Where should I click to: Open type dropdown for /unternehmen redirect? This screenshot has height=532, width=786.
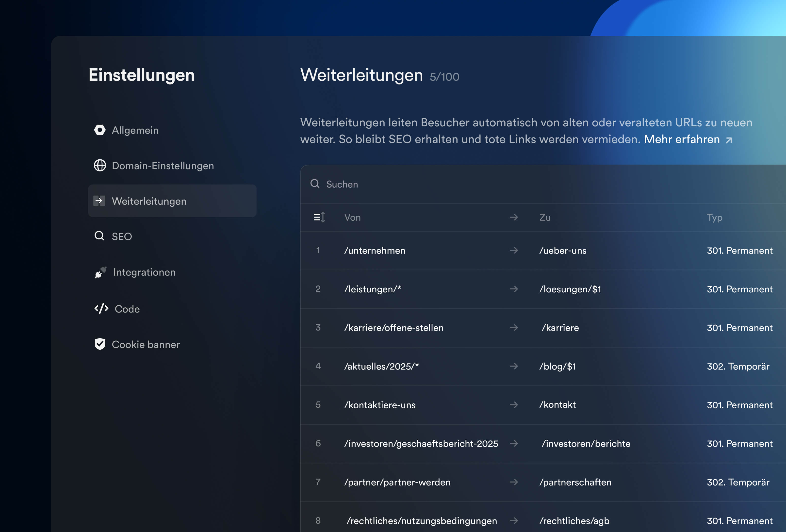coord(740,251)
